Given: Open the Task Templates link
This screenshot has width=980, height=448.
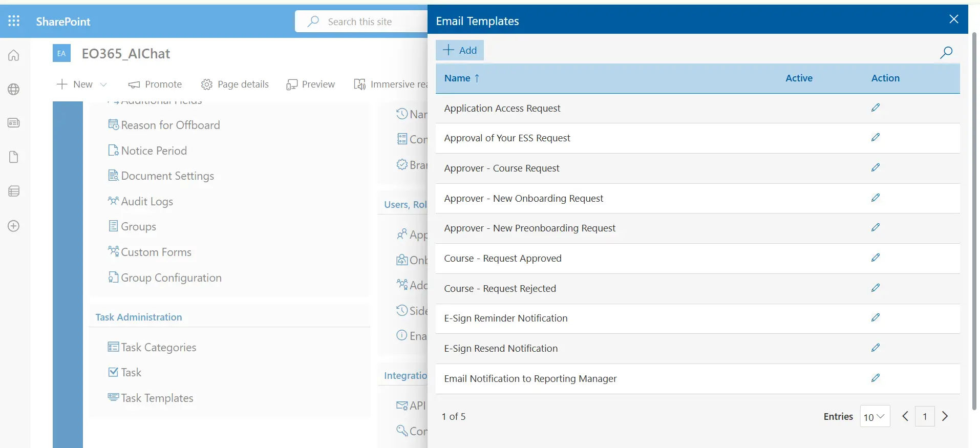Looking at the screenshot, I should coord(151,398).
